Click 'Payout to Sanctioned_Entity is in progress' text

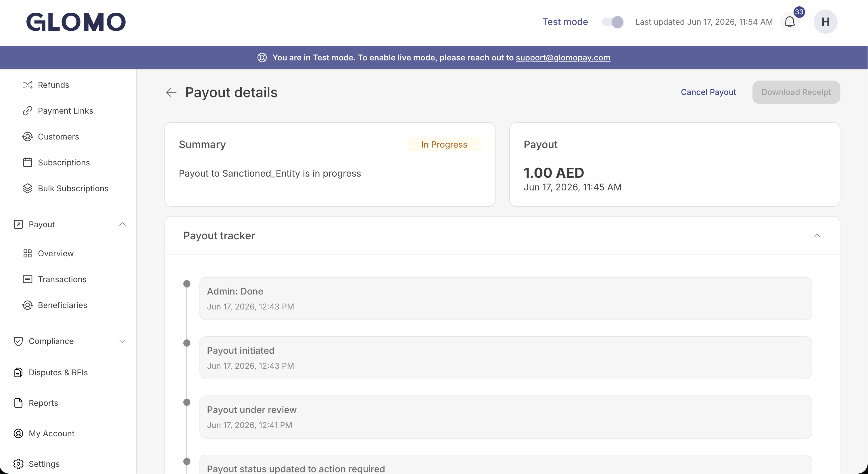[270, 174]
